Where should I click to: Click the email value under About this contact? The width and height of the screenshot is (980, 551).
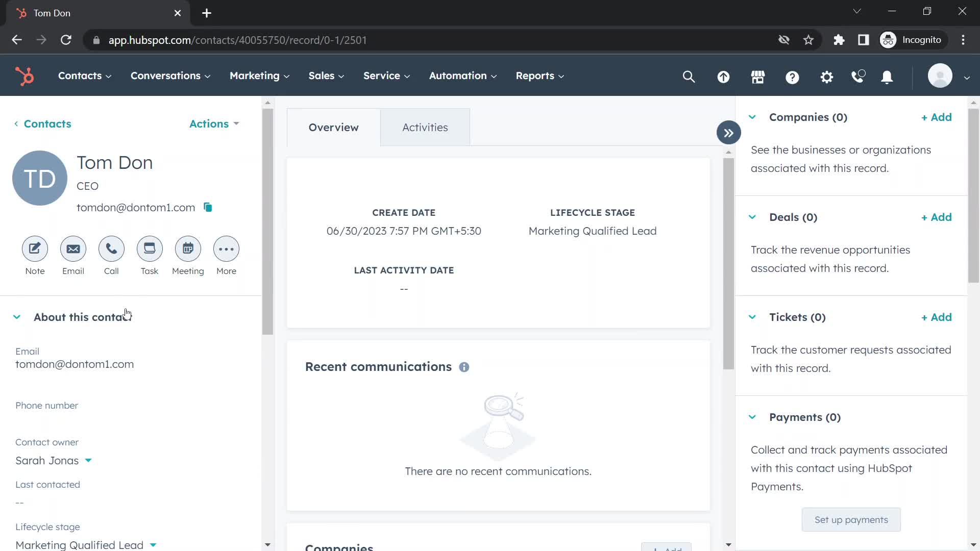(x=75, y=364)
